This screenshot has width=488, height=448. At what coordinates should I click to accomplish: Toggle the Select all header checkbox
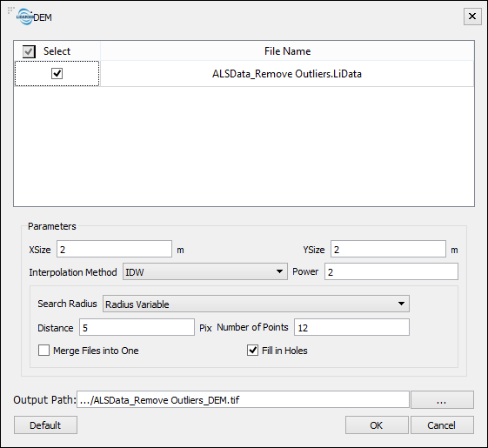pyautogui.click(x=29, y=51)
